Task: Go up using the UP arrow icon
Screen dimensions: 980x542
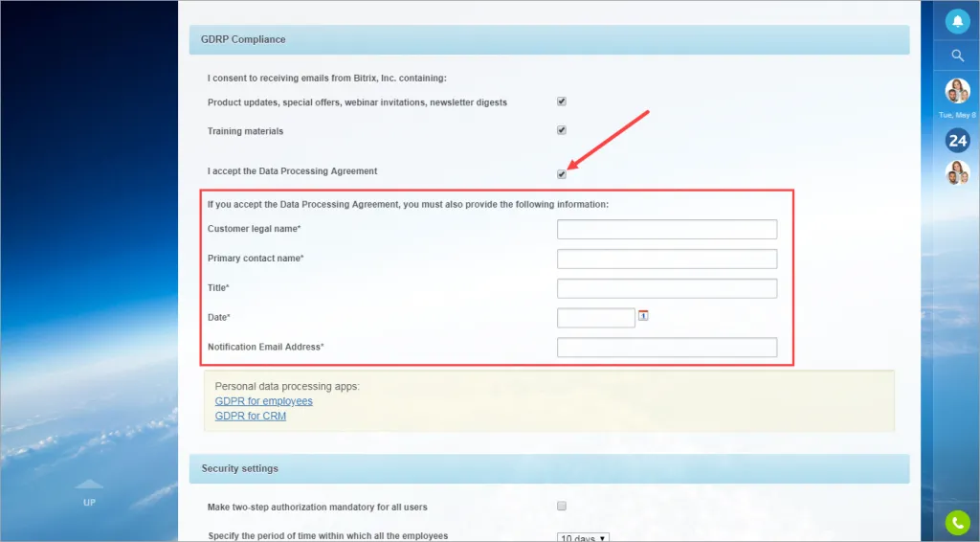Action: point(89,492)
